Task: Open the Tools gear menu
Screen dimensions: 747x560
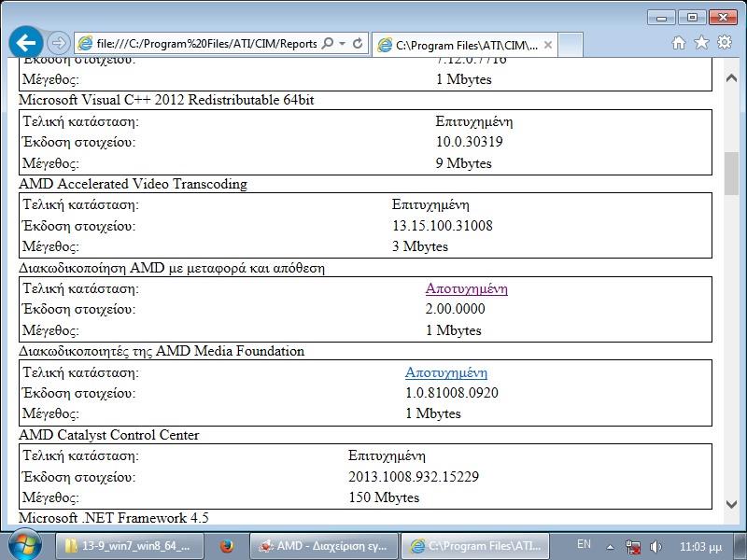Action: click(725, 42)
